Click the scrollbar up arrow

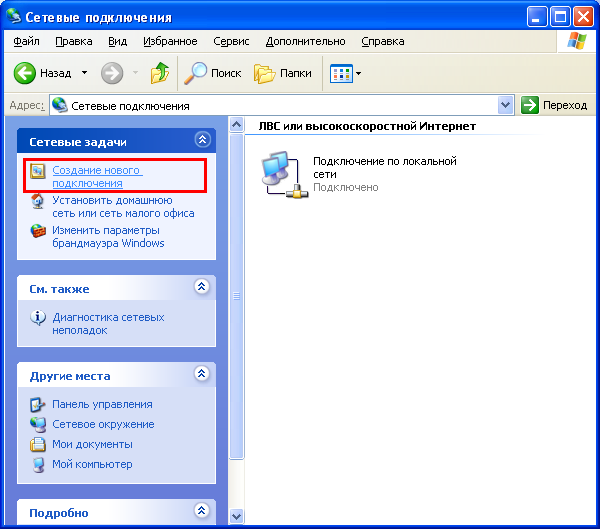coord(236,125)
